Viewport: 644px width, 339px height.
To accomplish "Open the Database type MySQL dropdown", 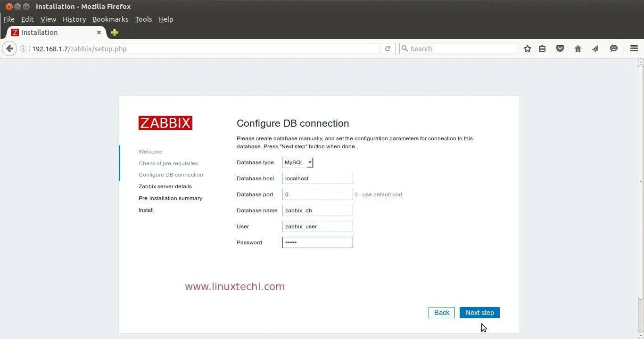I will pos(298,162).
